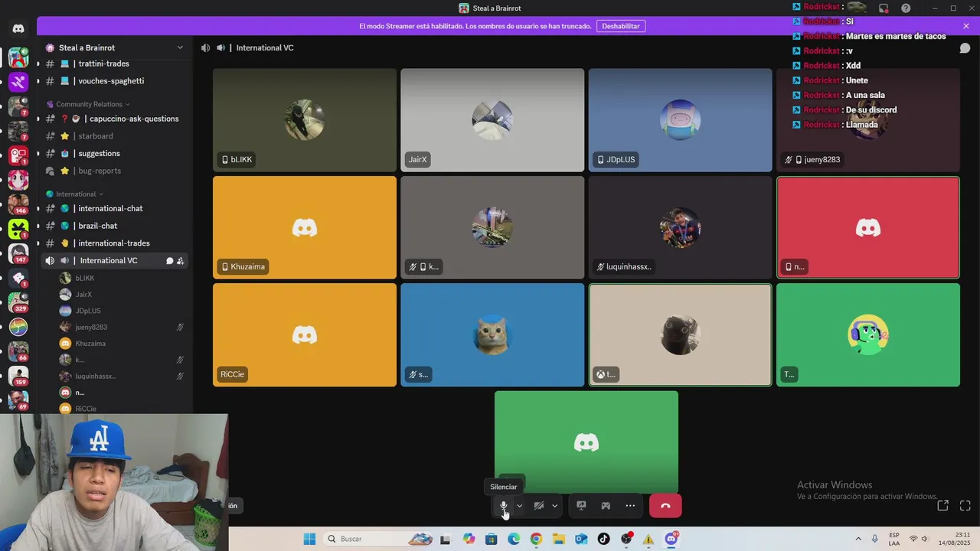980x551 pixels.
Task: Disable streamer mode via Deshabilitar
Action: 621,26
